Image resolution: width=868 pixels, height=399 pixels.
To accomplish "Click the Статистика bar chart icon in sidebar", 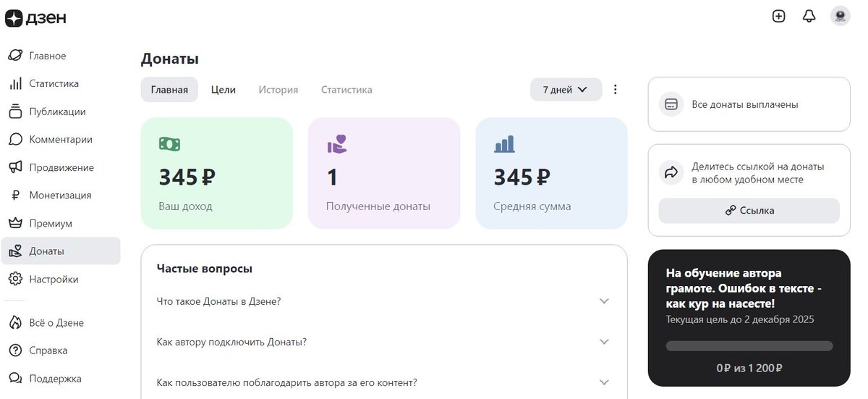I will coord(15,83).
